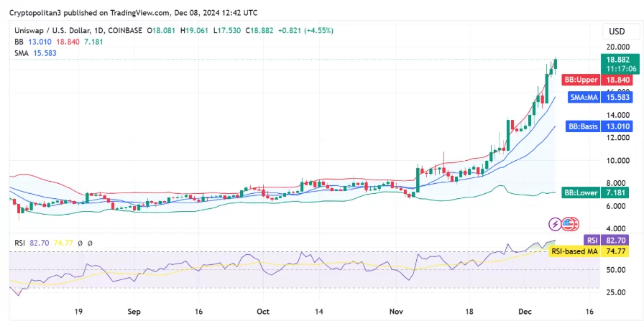This screenshot has width=644, height=321.
Task: Click the SMA value 15.583 in legend
Action: pyautogui.click(x=45, y=53)
